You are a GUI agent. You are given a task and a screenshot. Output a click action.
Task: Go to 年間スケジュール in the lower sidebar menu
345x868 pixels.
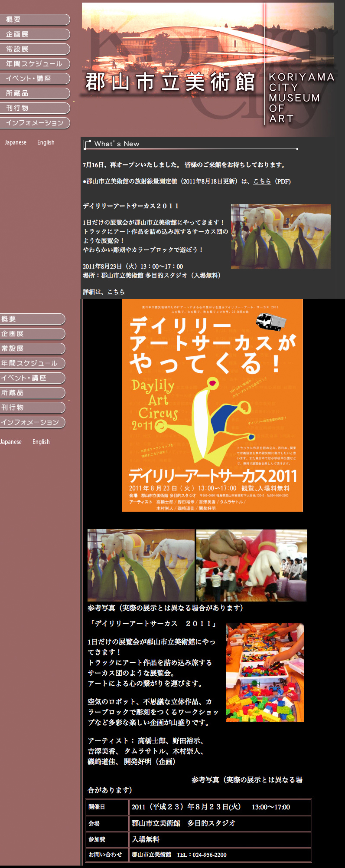tap(33, 363)
